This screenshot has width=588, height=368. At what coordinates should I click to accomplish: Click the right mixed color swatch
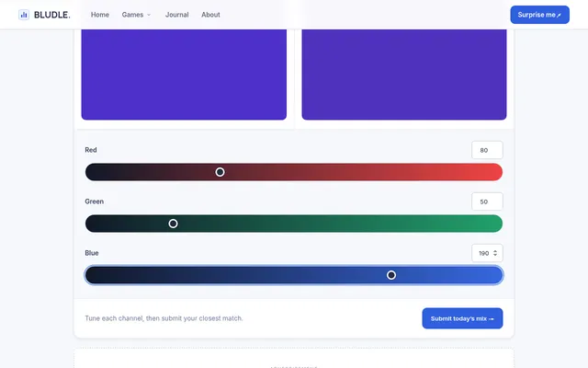click(404, 75)
